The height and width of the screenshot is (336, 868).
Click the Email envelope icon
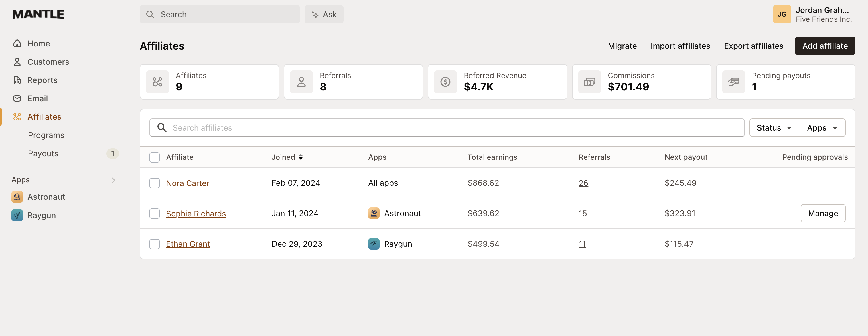click(17, 98)
